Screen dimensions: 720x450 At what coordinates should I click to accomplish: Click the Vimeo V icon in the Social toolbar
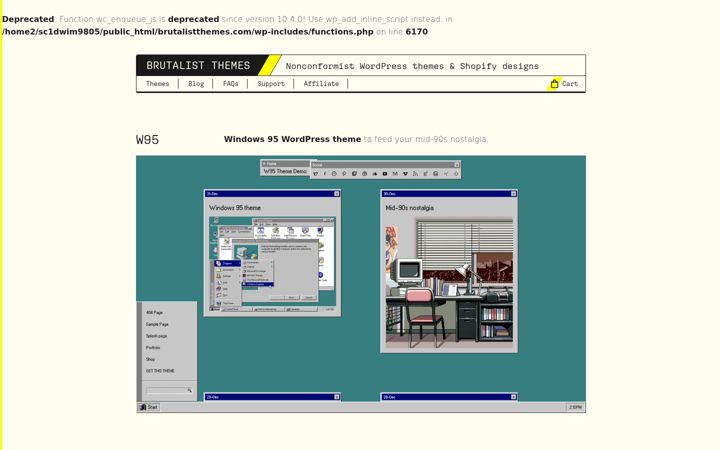pos(405,174)
